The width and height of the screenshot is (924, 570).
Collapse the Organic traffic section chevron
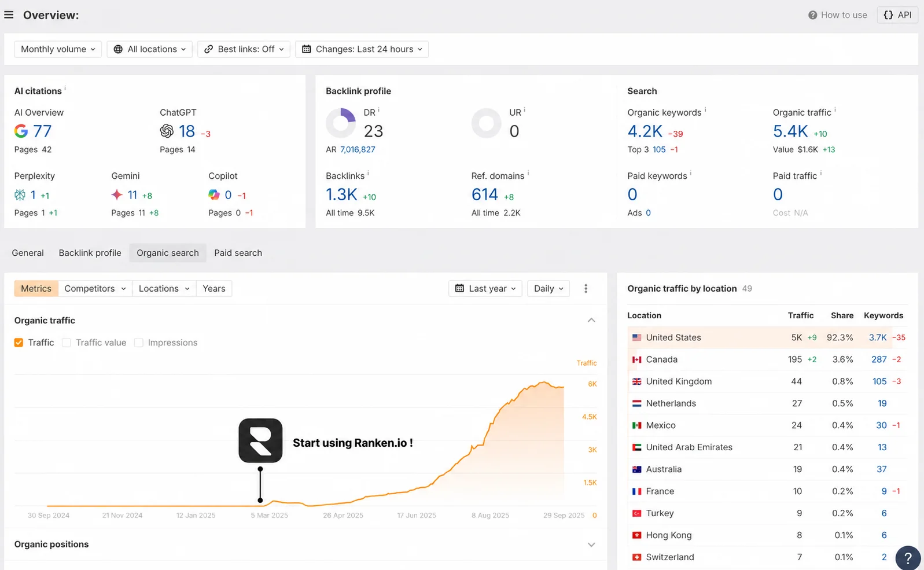[591, 320]
